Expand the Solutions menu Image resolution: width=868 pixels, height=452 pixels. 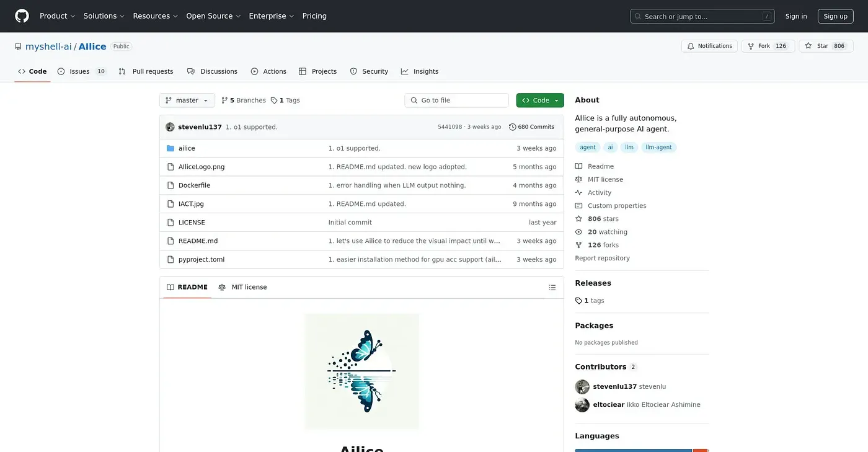[104, 16]
